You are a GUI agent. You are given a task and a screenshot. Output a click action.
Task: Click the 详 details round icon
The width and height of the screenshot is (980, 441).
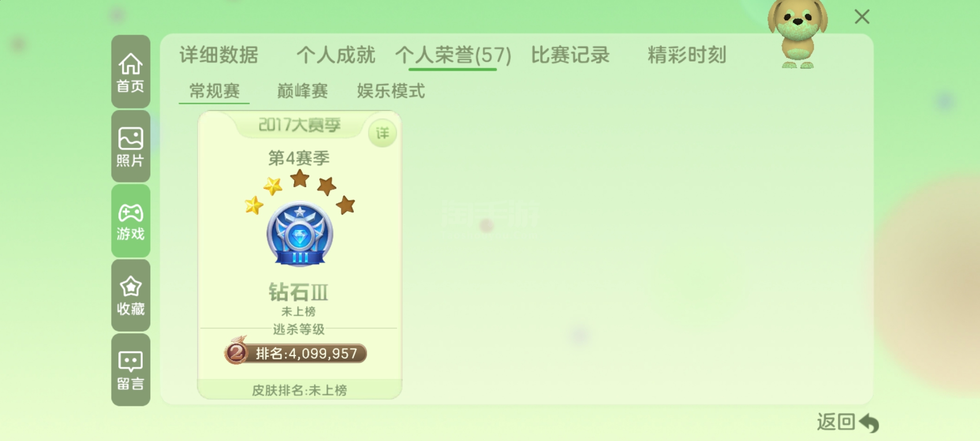382,133
